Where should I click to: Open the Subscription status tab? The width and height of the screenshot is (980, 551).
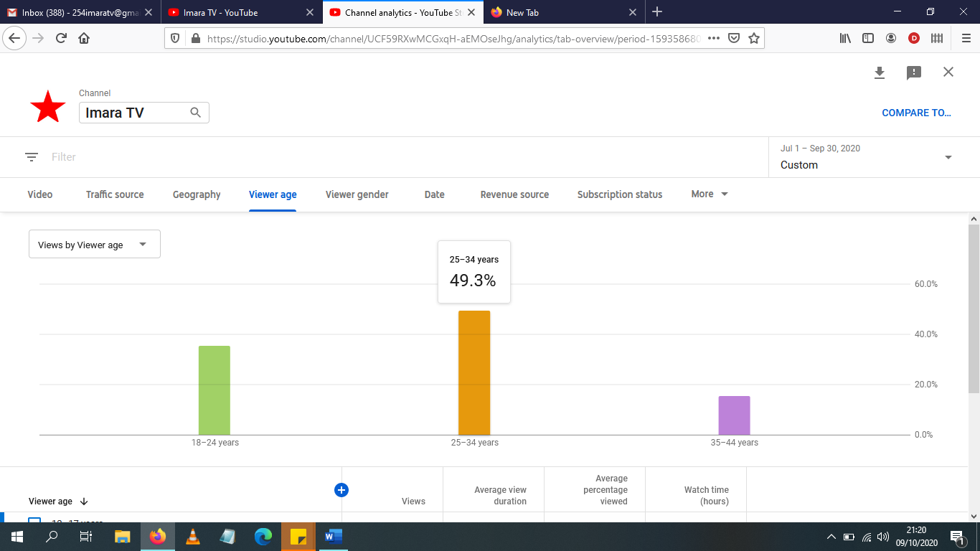620,194
